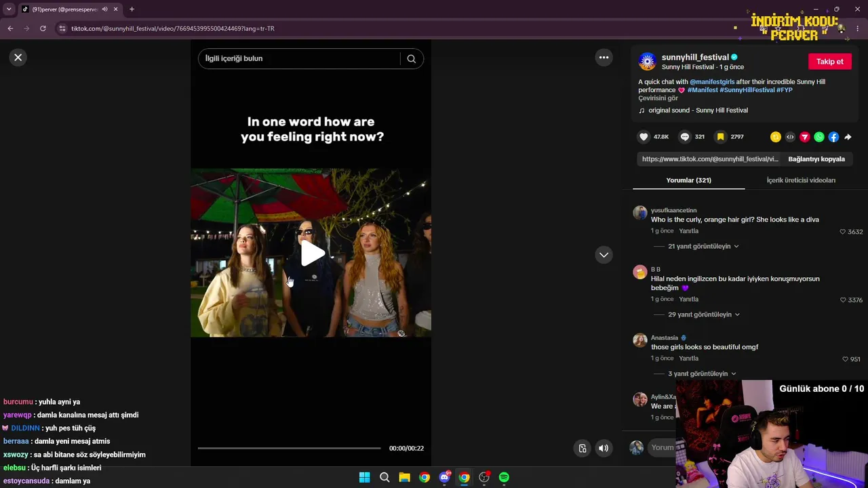Reload the TikTok page

click(x=43, y=28)
